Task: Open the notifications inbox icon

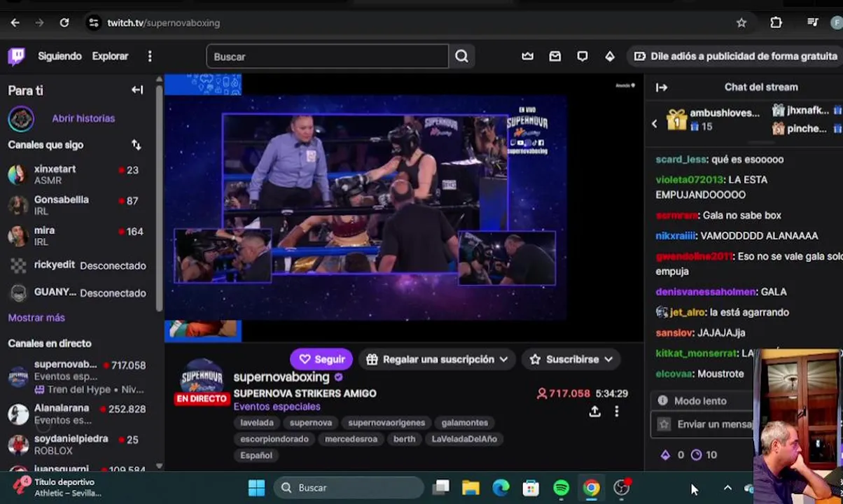Action: 555,56
